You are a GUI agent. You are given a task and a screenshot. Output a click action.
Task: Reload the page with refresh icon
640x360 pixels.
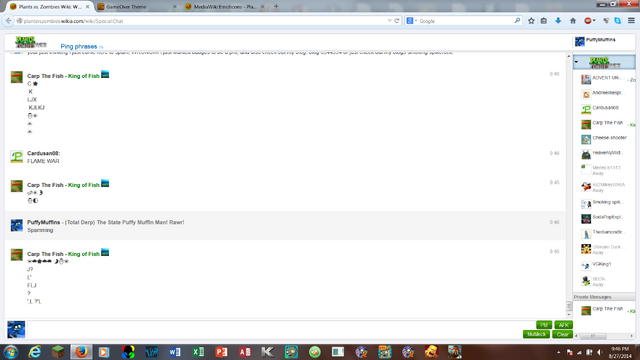pyautogui.click(x=397, y=21)
